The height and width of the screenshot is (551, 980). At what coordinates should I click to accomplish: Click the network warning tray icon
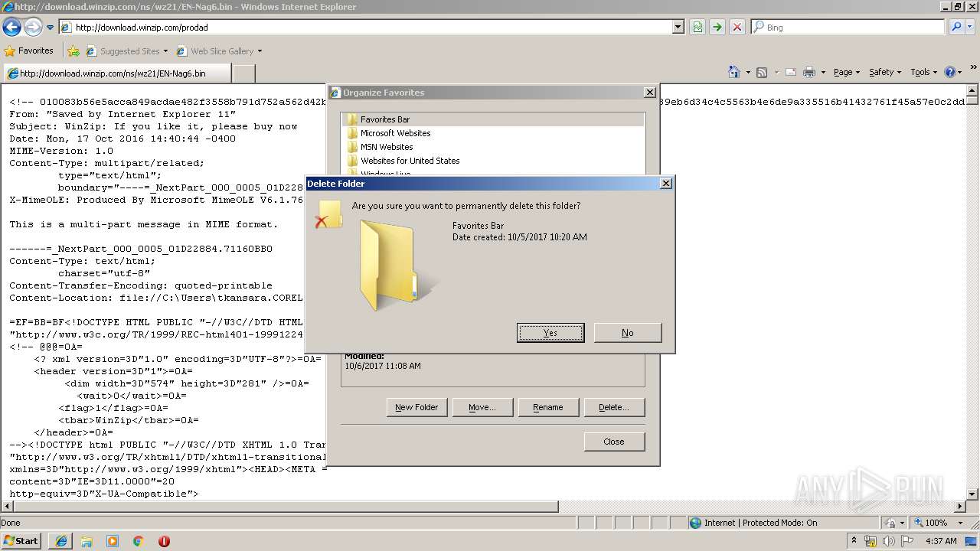[871, 541]
